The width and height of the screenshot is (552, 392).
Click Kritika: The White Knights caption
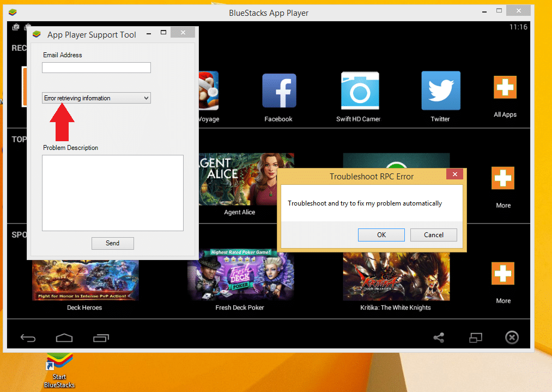[396, 307]
